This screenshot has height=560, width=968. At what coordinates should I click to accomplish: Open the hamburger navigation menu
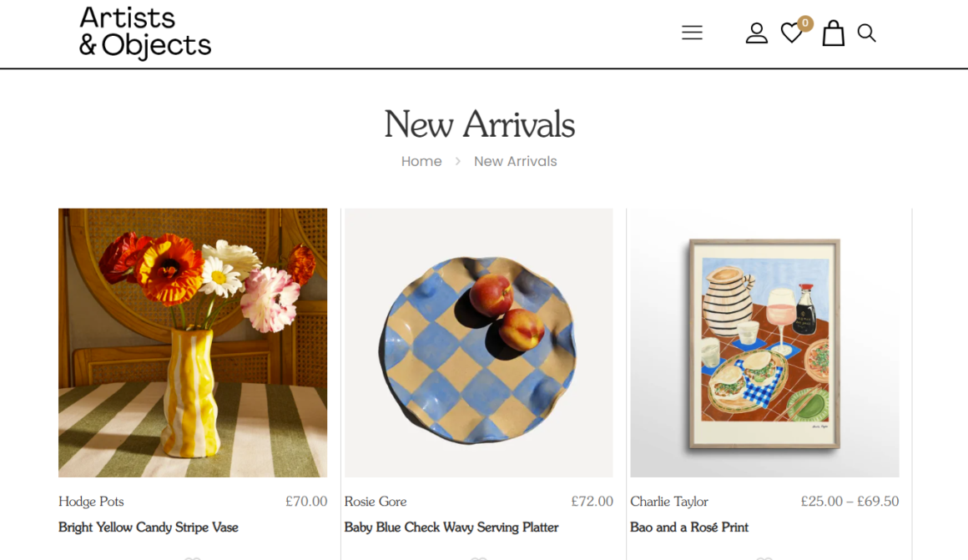(692, 33)
